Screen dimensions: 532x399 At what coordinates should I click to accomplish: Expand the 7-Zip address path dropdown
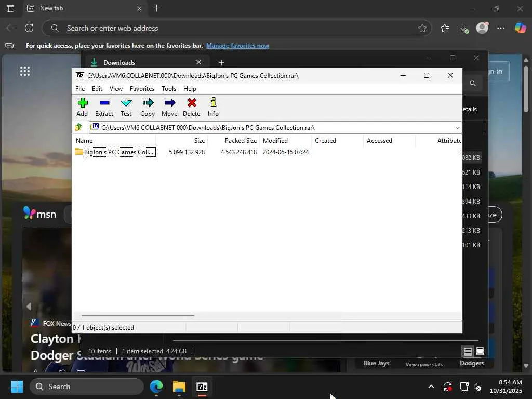click(x=457, y=128)
